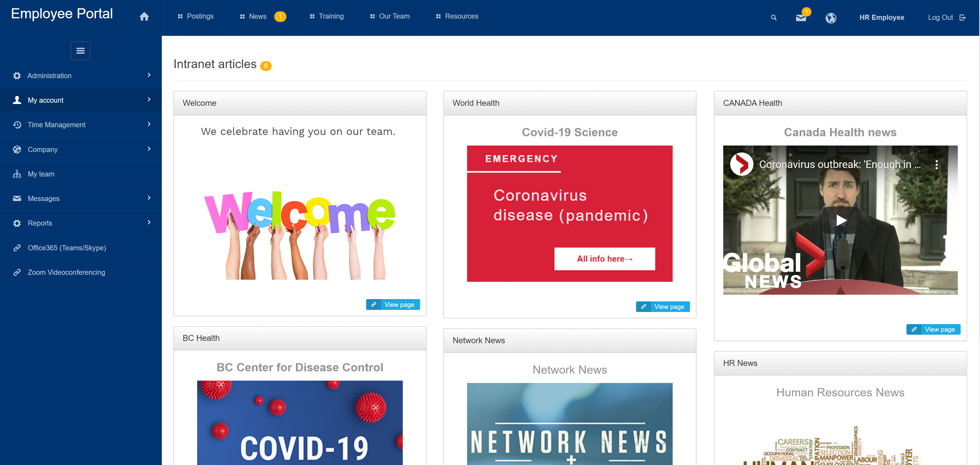Click the BC Health card header
This screenshot has height=465, width=980.
click(300, 338)
